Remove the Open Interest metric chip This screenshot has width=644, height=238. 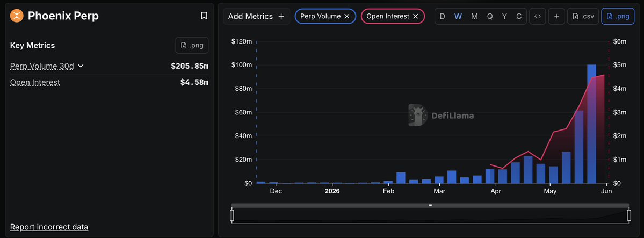(415, 16)
